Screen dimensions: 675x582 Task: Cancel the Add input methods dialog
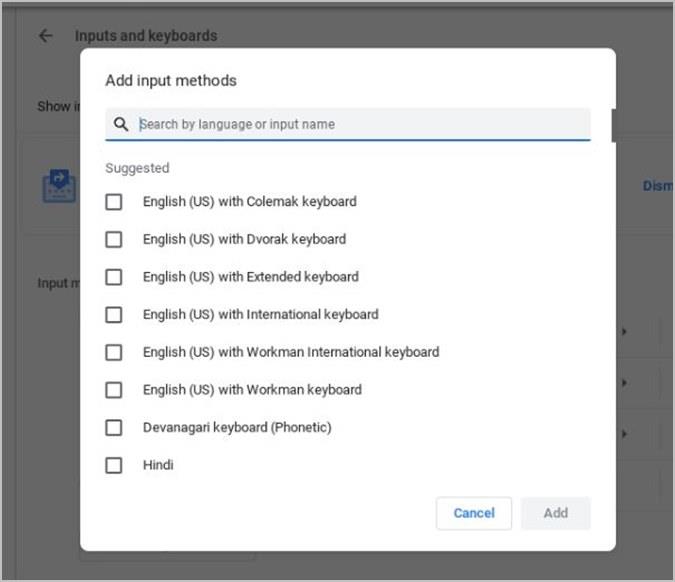[474, 513]
